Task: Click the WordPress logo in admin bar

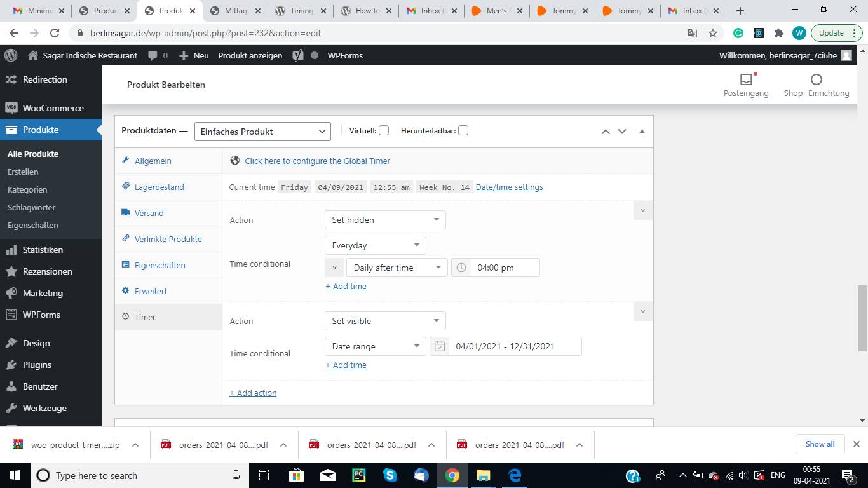Action: [11, 55]
